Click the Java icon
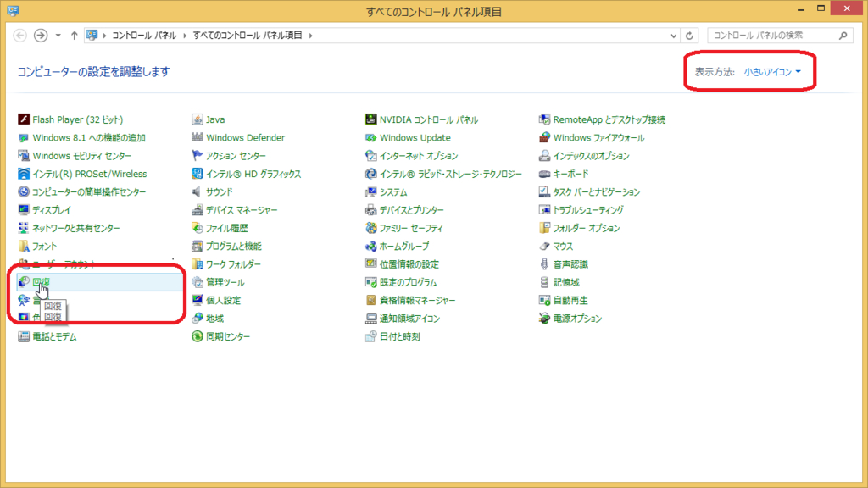Viewport: 868px width, 488px height. pos(197,119)
